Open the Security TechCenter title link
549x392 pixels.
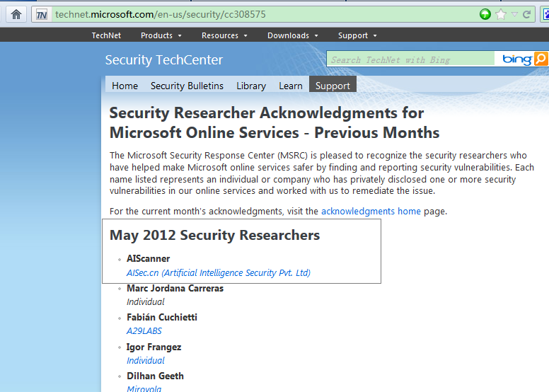(x=164, y=60)
